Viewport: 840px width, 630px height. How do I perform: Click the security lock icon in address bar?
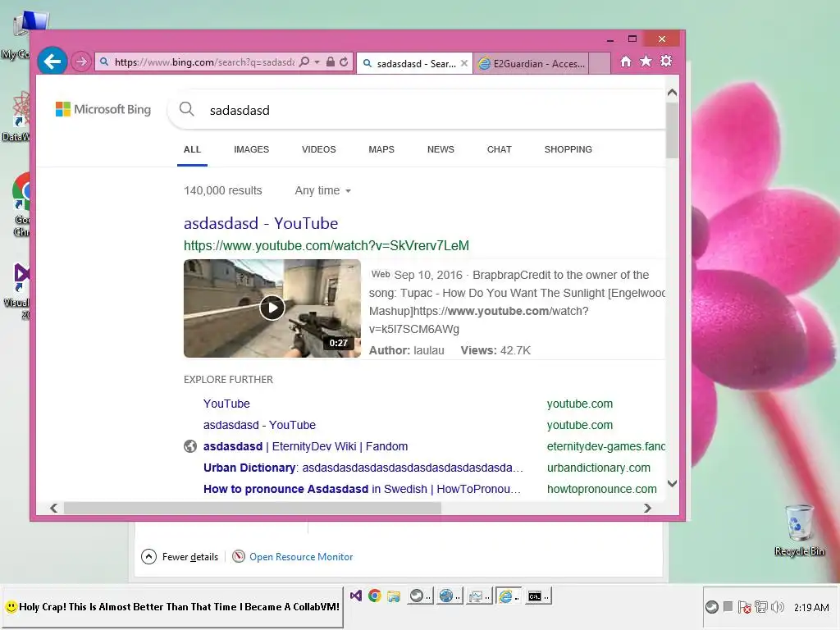[x=331, y=62]
